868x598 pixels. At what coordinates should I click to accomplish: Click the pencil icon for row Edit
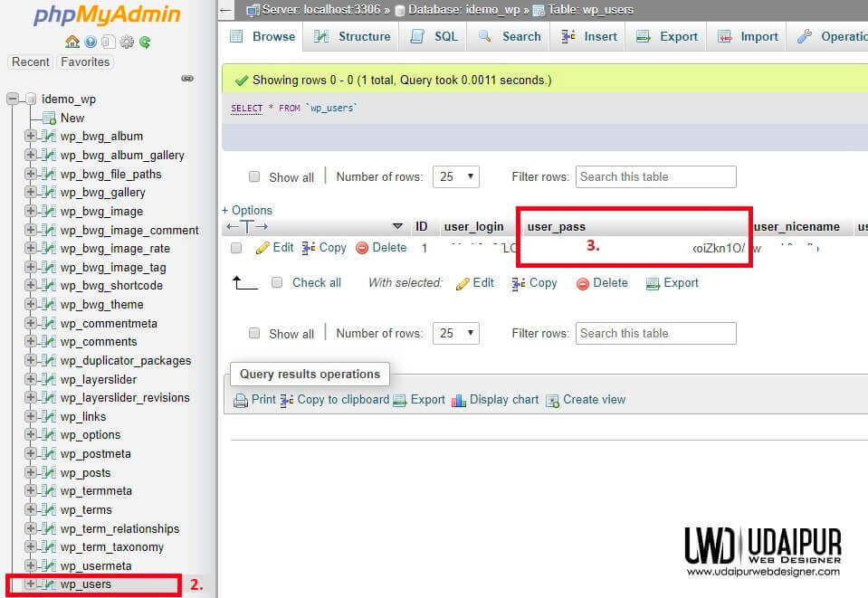click(262, 248)
